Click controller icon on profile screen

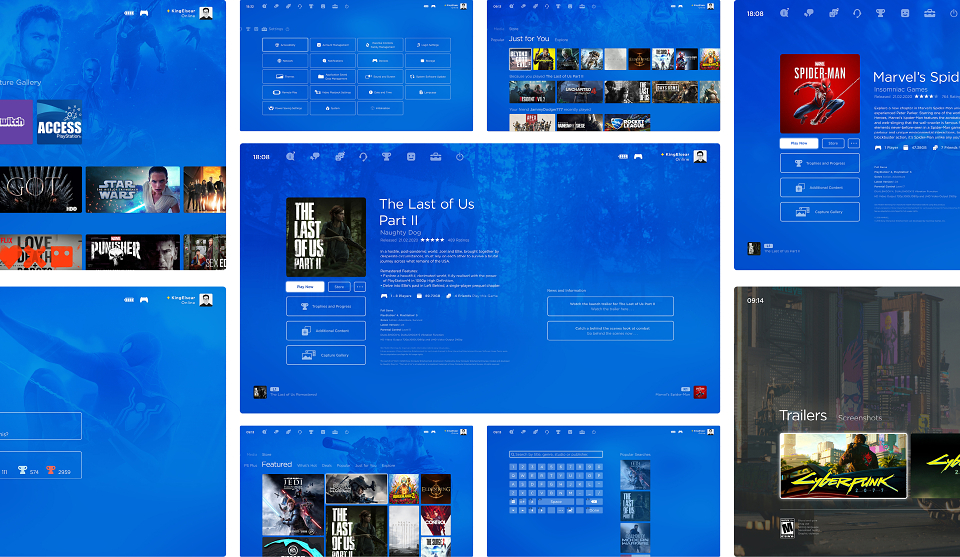pyautogui.click(x=144, y=300)
